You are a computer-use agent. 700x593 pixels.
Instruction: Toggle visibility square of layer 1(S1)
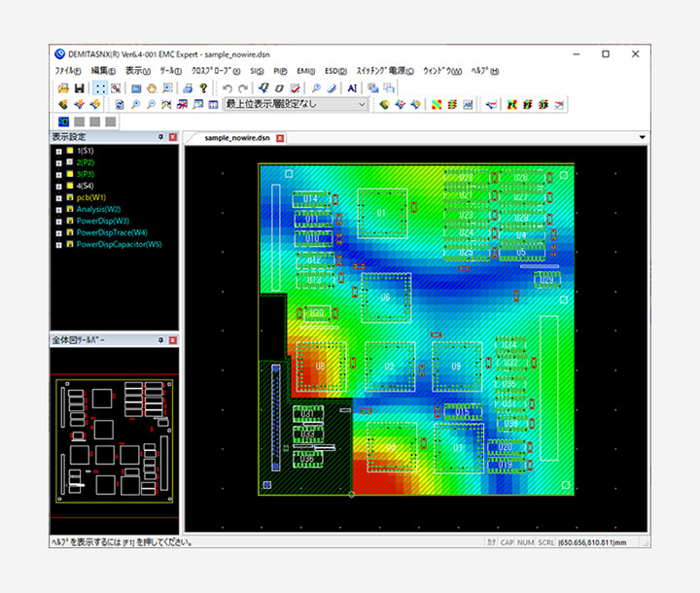[x=69, y=151]
